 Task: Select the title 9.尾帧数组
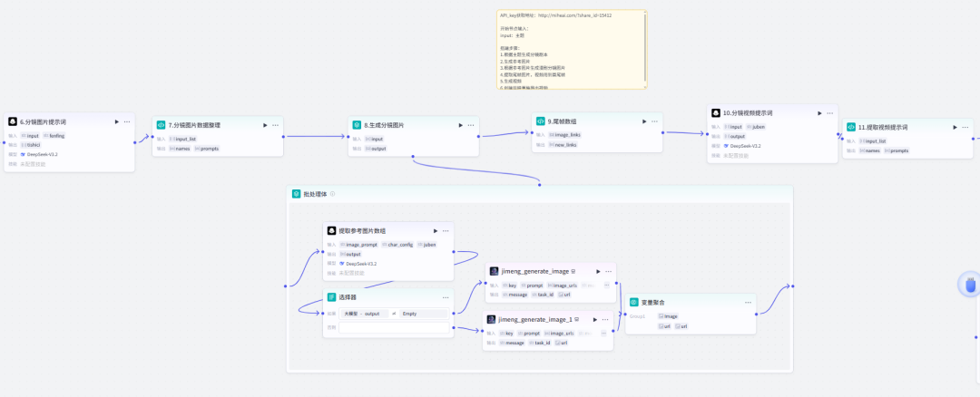pyautogui.click(x=563, y=121)
